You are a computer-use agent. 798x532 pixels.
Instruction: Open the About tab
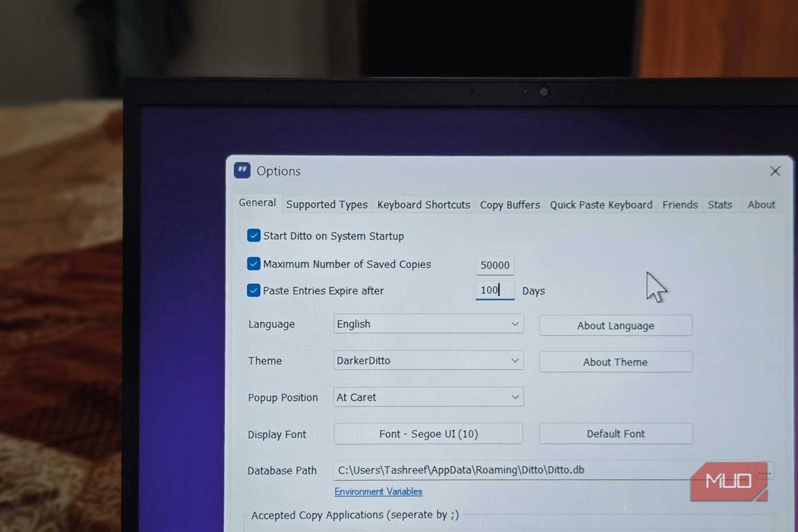tap(761, 205)
